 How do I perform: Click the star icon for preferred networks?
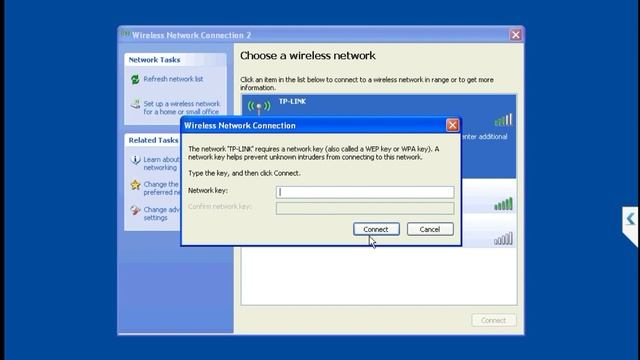click(135, 185)
